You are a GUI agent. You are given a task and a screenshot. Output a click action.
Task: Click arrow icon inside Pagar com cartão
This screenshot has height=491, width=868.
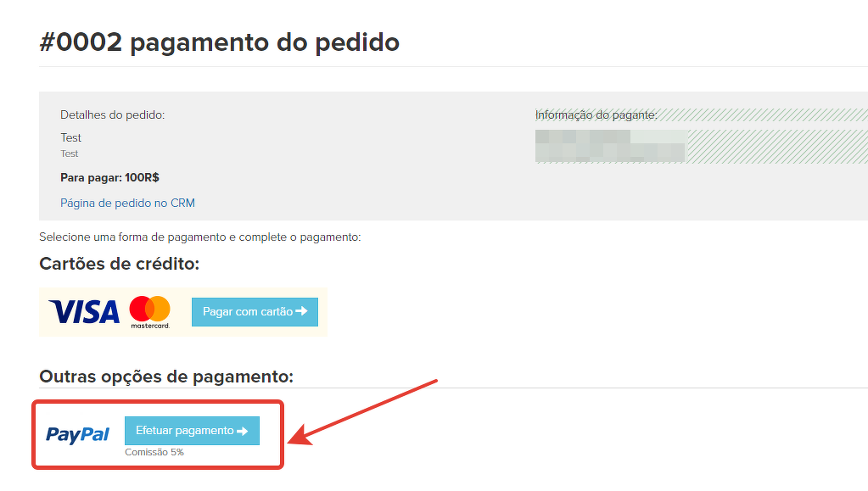(x=302, y=311)
